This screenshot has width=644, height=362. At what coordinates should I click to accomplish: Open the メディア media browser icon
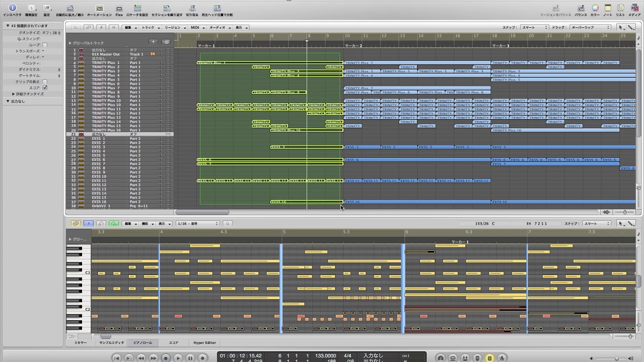(x=634, y=8)
